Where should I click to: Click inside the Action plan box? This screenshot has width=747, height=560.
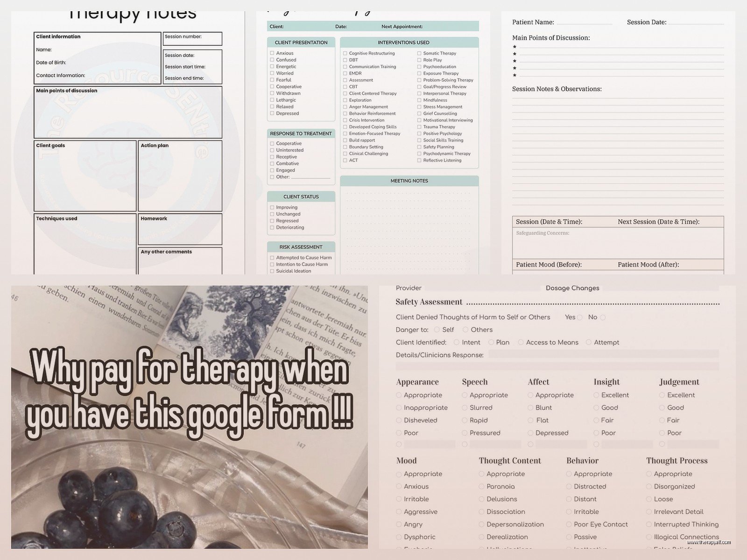click(x=180, y=176)
